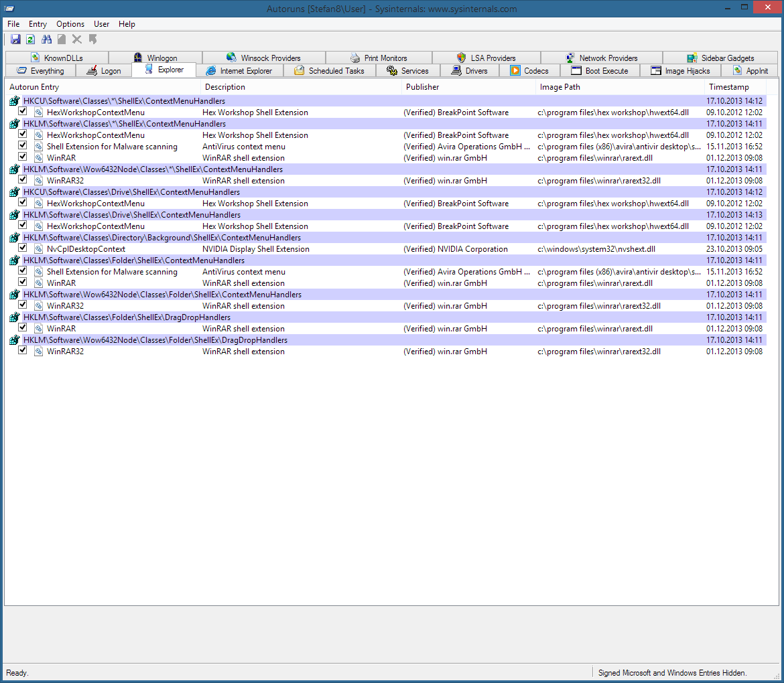Uncheck WinRAR32 under Wow6432Node *\ShellEx ContextMenuHandlers
This screenshot has height=683, width=784.
(23, 179)
